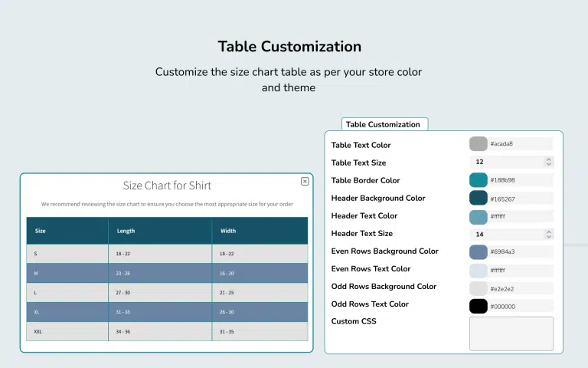Edit the #188b98 border color hex field

(519, 180)
